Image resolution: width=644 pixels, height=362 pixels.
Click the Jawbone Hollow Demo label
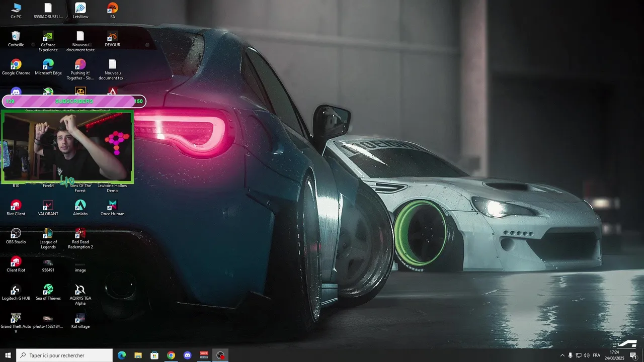point(113,188)
